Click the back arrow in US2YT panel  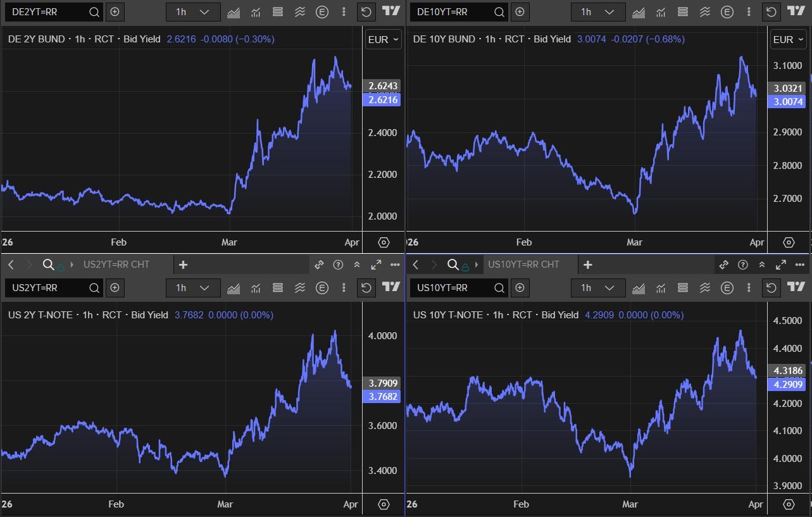click(x=11, y=265)
